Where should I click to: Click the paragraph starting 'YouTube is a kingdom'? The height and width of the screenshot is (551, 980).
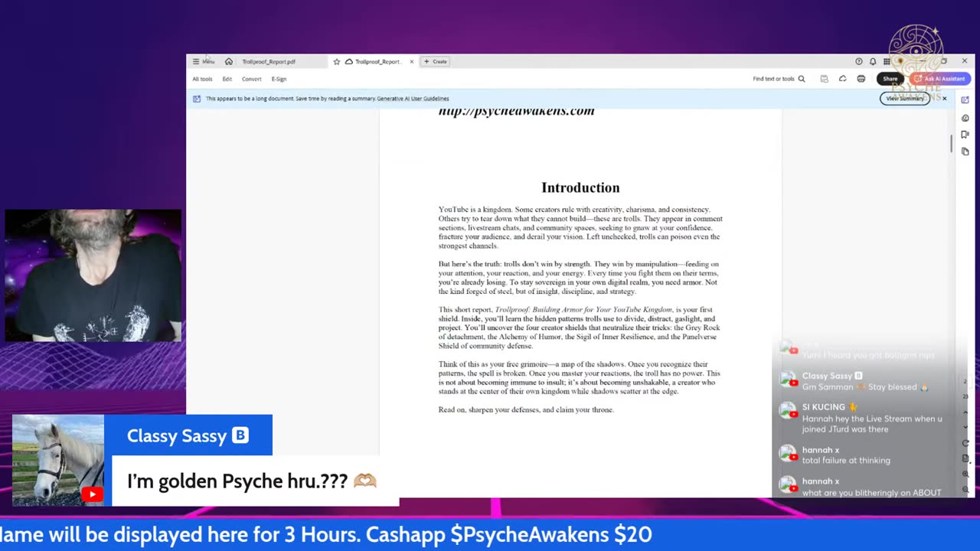pyautogui.click(x=580, y=227)
